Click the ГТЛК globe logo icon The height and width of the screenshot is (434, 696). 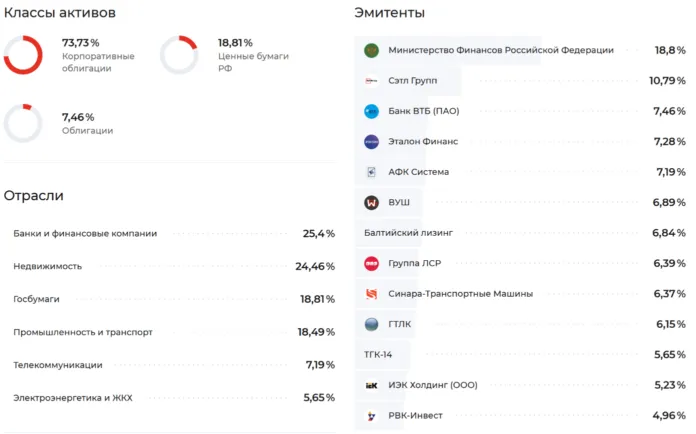371,325
